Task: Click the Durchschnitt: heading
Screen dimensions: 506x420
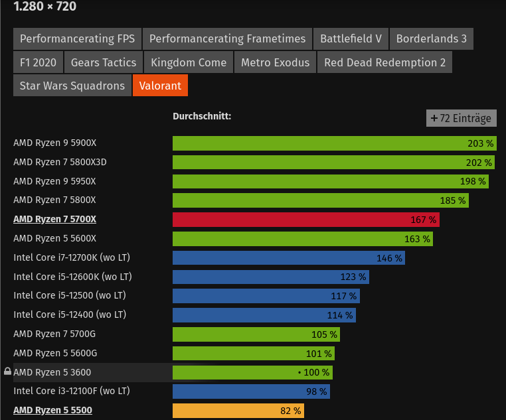Action: (x=202, y=116)
